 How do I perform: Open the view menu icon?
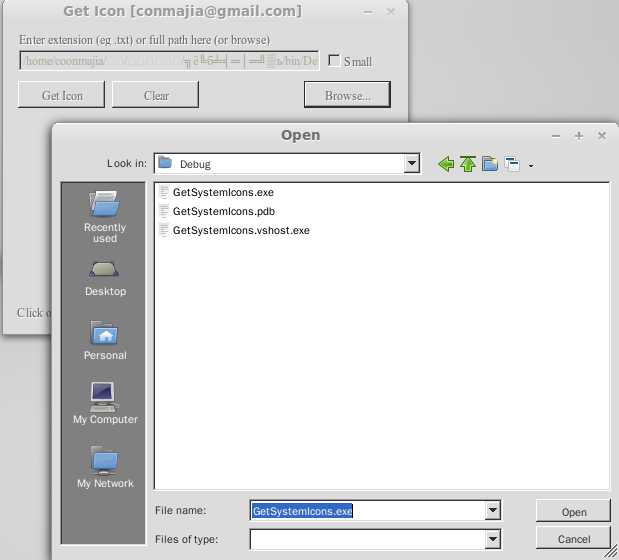pyautogui.click(x=512, y=164)
